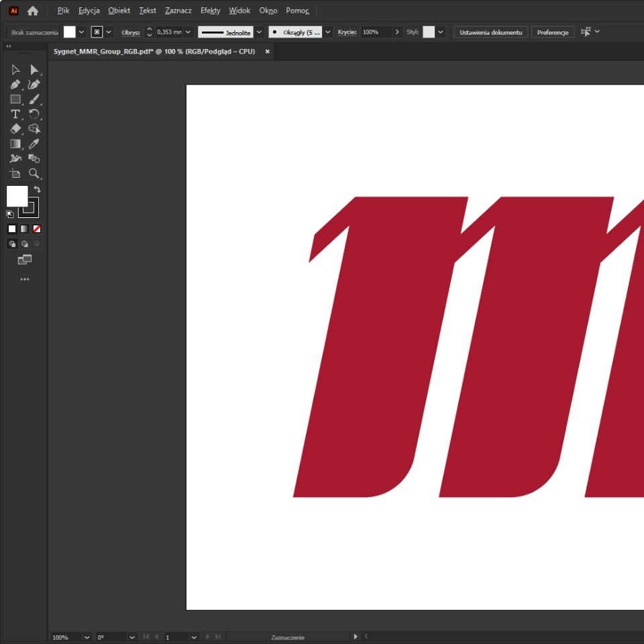Select the Paintbrush tool
This screenshot has height=644, width=644.
(34, 99)
